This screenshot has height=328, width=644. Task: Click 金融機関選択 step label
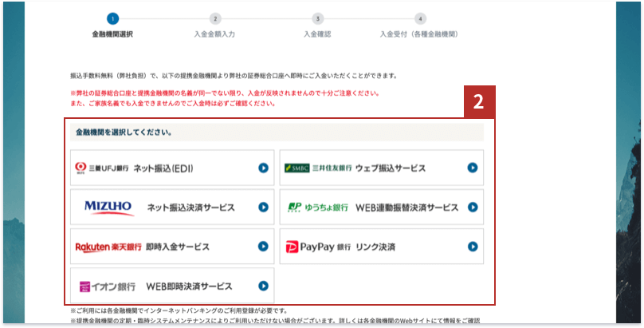click(112, 34)
